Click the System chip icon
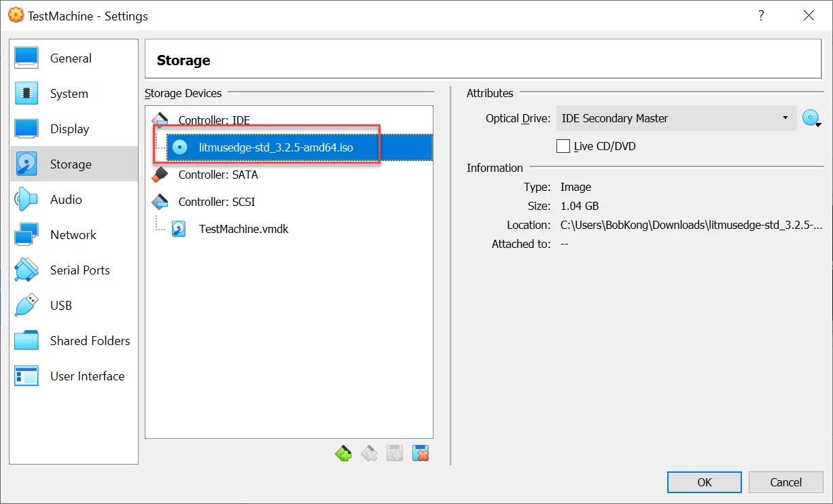The height and width of the screenshot is (504, 833). click(26, 94)
